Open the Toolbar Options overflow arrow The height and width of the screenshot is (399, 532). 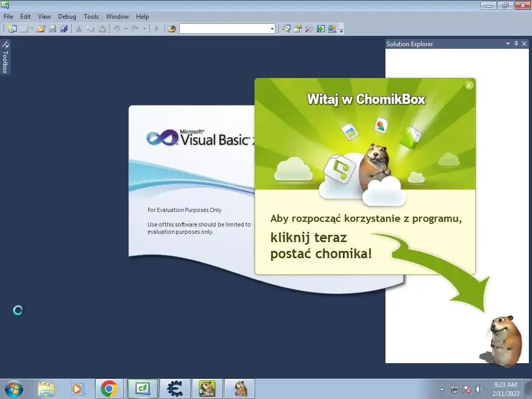point(341,30)
